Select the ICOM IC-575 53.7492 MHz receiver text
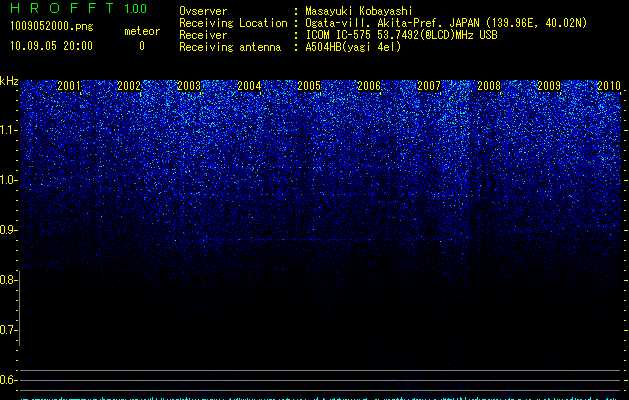The width and height of the screenshot is (629, 400). (401, 35)
